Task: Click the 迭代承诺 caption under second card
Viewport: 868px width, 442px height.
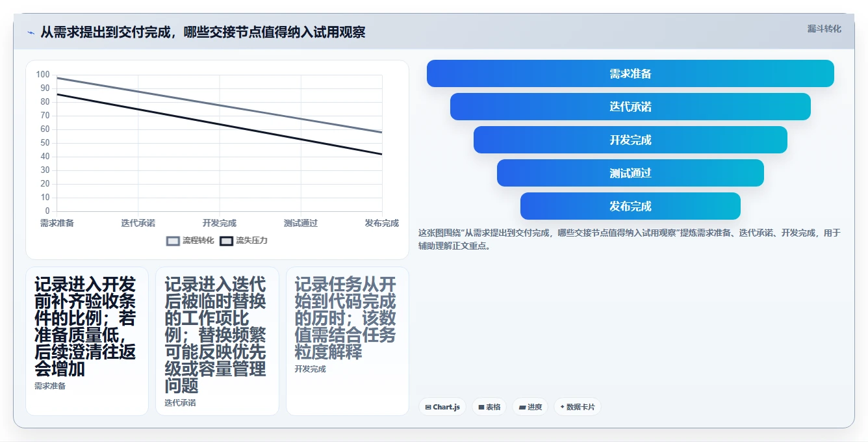Action: 180,403
